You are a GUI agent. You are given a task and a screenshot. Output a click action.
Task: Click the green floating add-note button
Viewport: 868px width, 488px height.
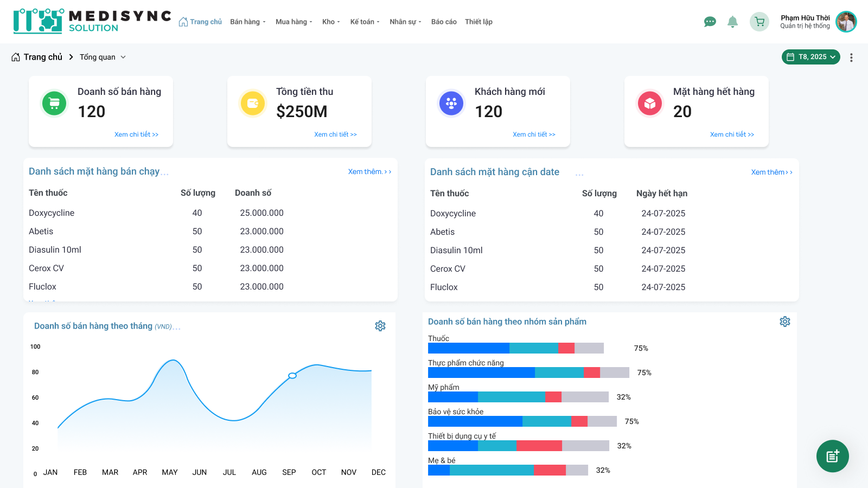[x=833, y=456]
